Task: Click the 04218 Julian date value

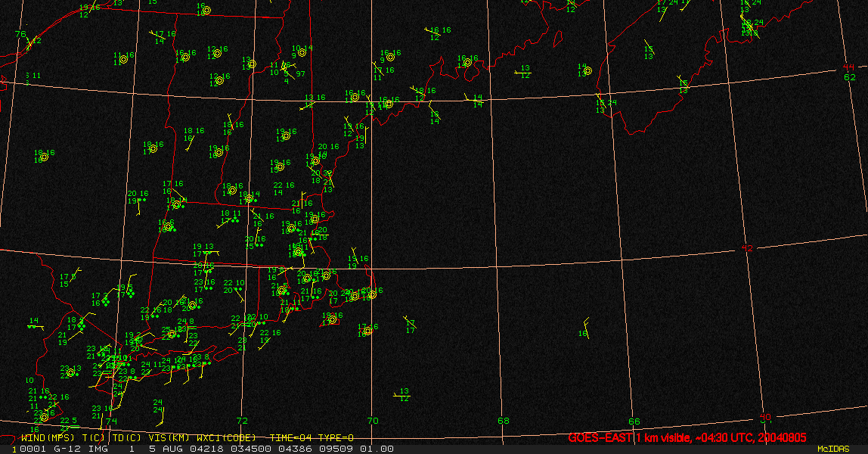Action: [206, 449]
